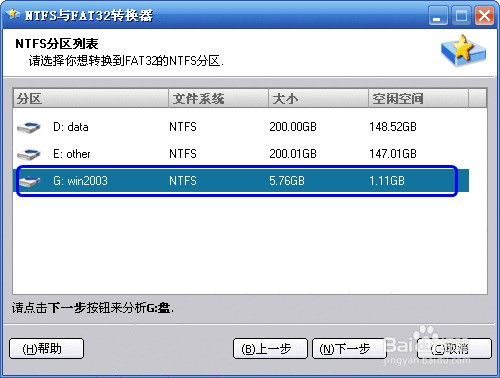Close the converter window
This screenshot has height=378, width=500.
pos(484,16)
